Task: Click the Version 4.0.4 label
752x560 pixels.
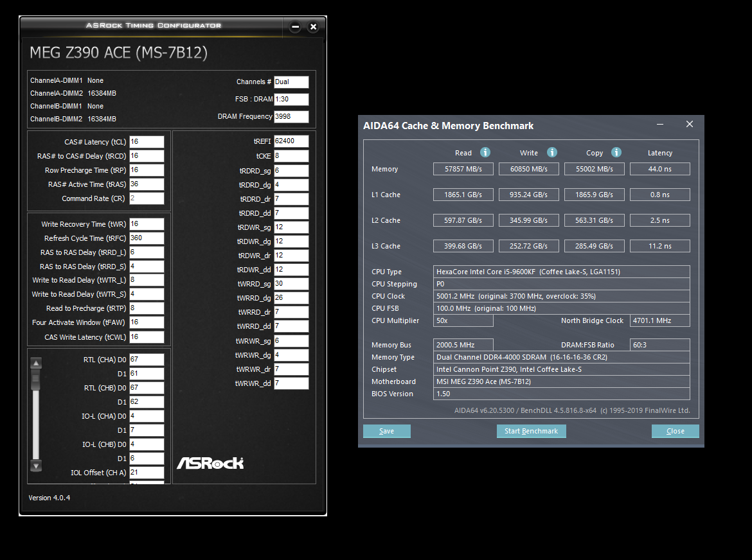Action: 49,498
